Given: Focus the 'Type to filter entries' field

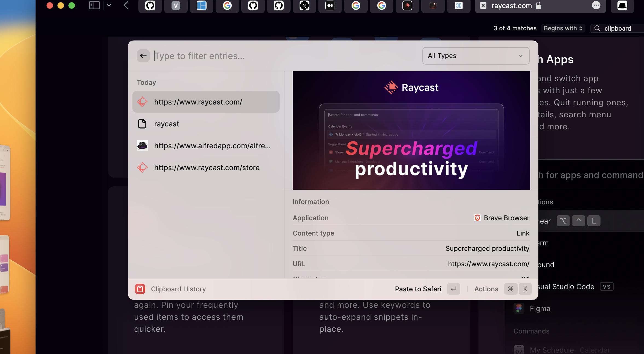Looking at the screenshot, I should [x=285, y=56].
